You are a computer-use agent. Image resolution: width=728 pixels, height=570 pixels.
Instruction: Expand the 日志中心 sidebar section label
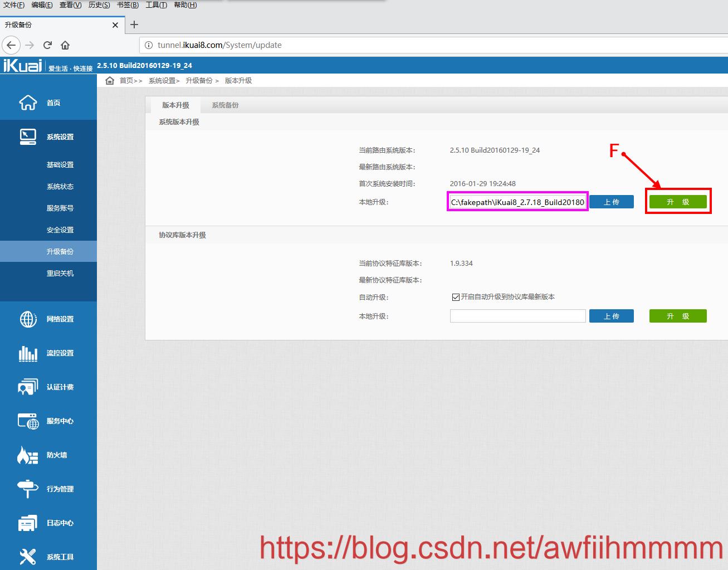pyautogui.click(x=60, y=523)
